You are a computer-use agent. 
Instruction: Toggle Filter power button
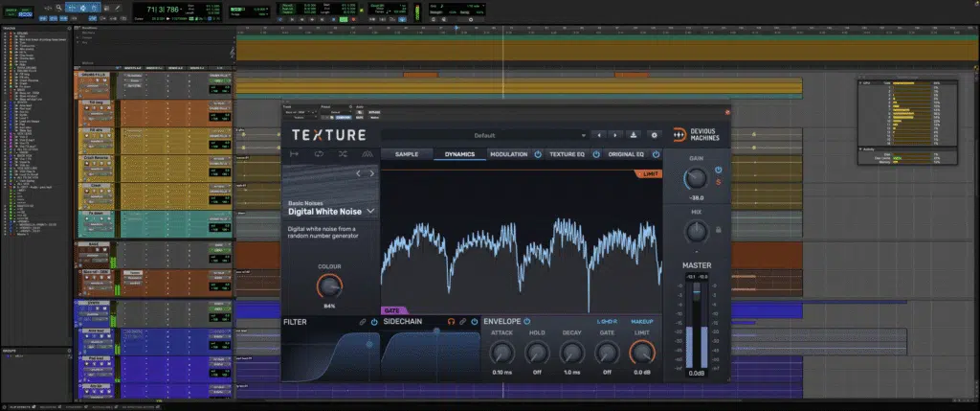tap(374, 322)
